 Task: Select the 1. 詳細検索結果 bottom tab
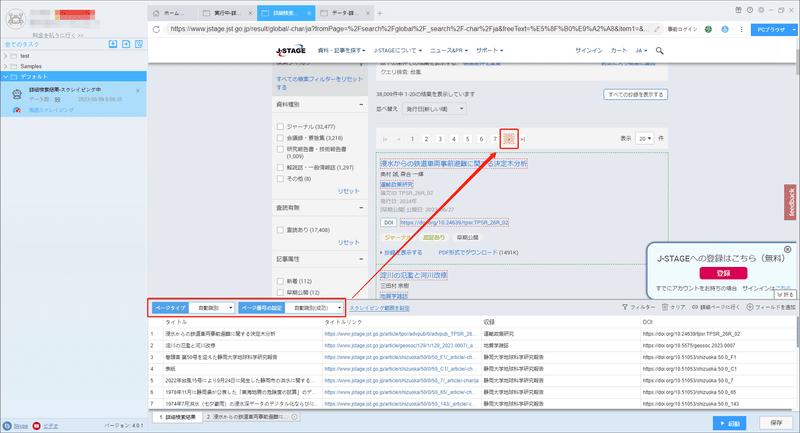(177, 417)
